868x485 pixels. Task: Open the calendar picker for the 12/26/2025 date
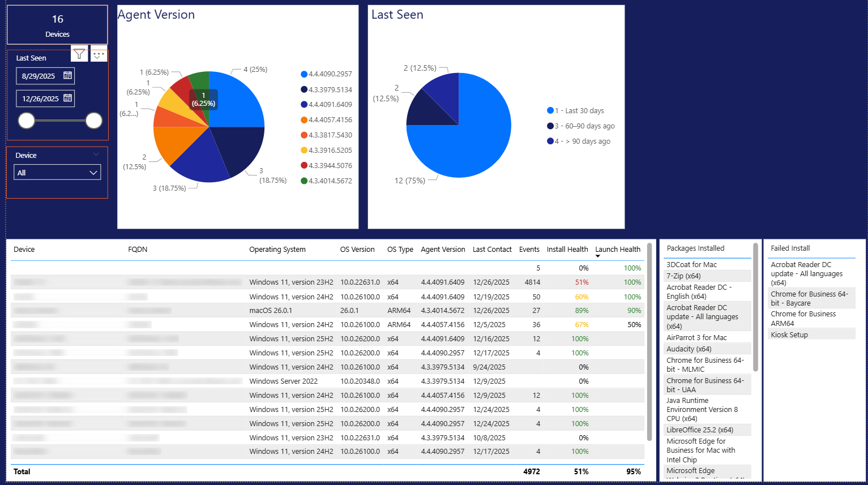click(x=67, y=98)
